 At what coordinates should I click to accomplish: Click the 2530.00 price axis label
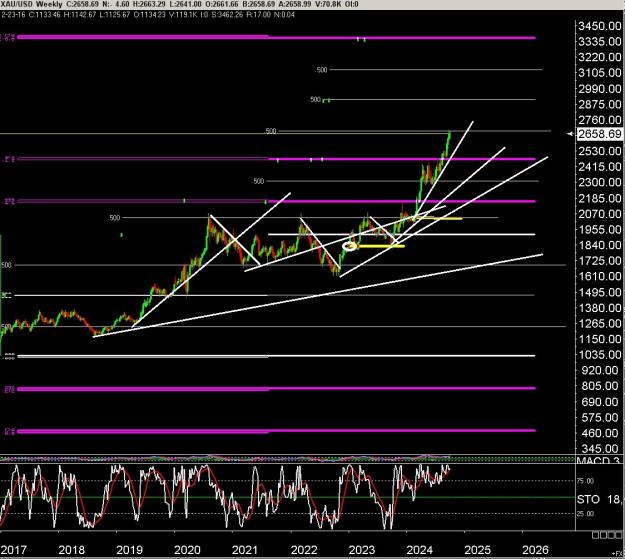599,151
